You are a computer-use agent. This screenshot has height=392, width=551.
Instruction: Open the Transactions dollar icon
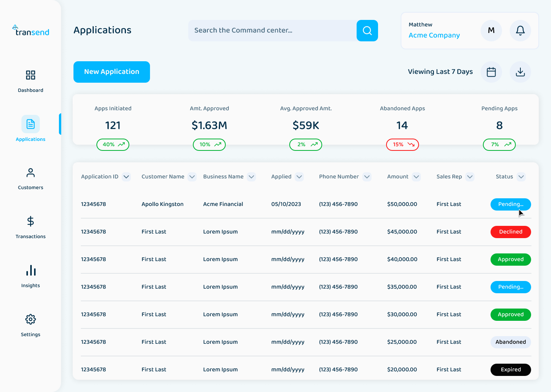coord(31,221)
